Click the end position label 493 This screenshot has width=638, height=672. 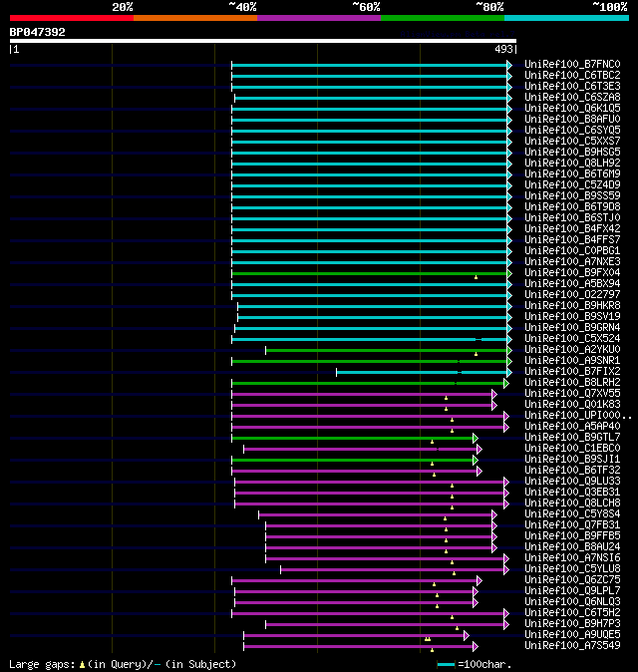coord(503,49)
